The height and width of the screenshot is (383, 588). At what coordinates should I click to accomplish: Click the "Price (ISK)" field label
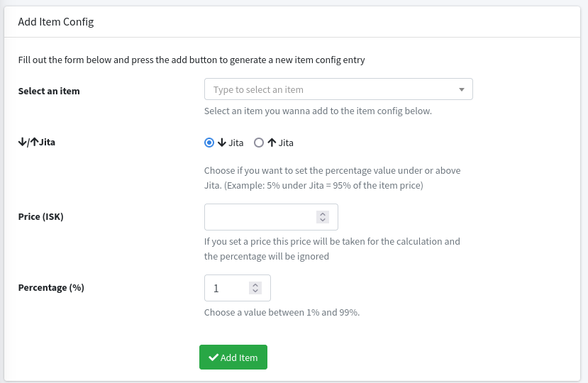[x=40, y=216]
